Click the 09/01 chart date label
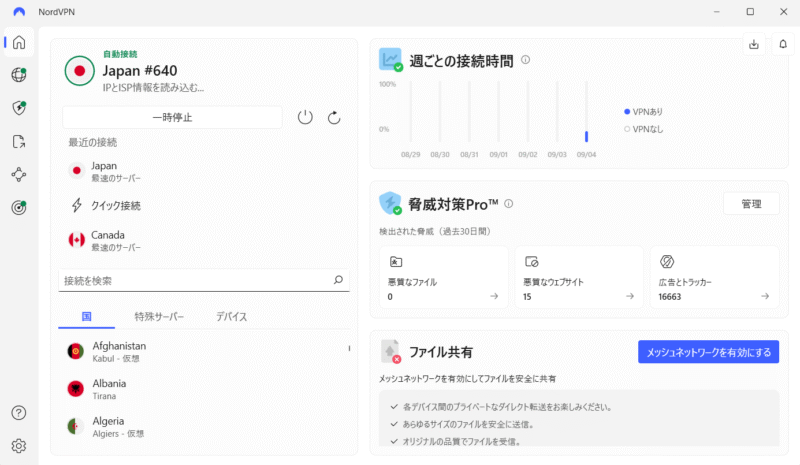 click(498, 154)
